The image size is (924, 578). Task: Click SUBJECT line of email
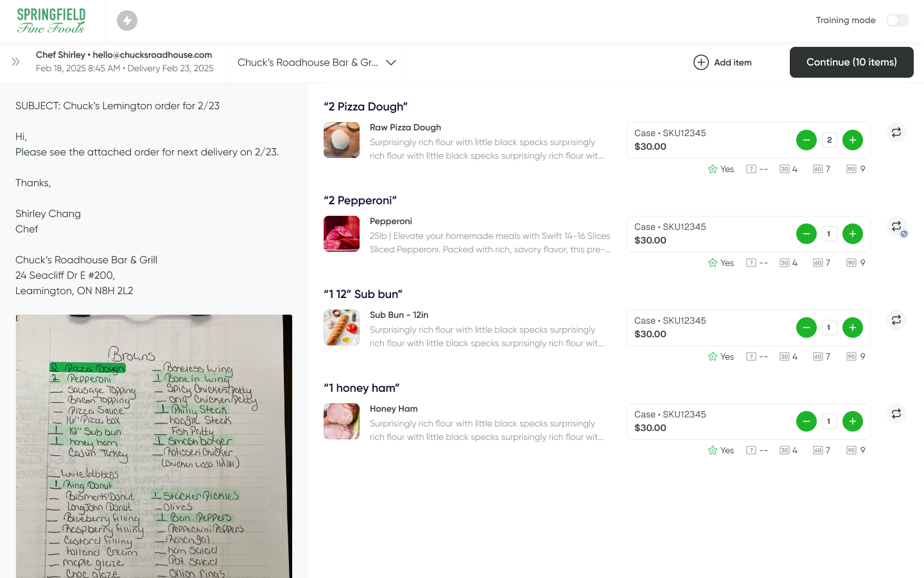click(118, 106)
